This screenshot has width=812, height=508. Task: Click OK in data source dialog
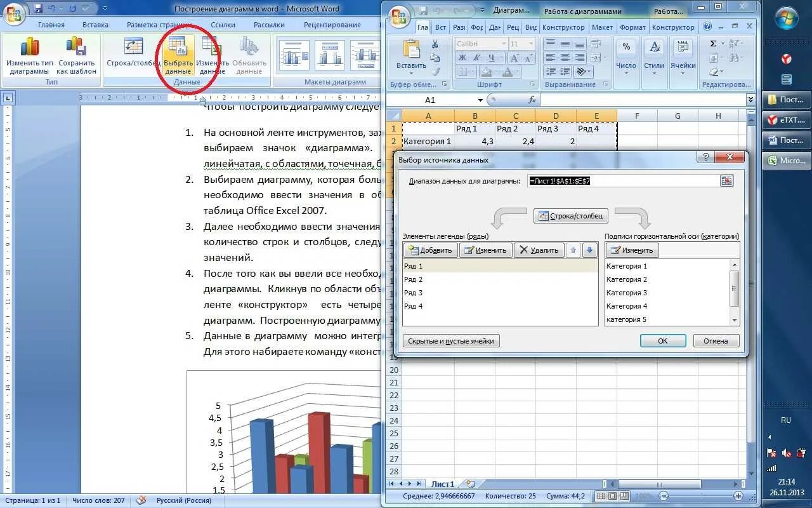663,341
